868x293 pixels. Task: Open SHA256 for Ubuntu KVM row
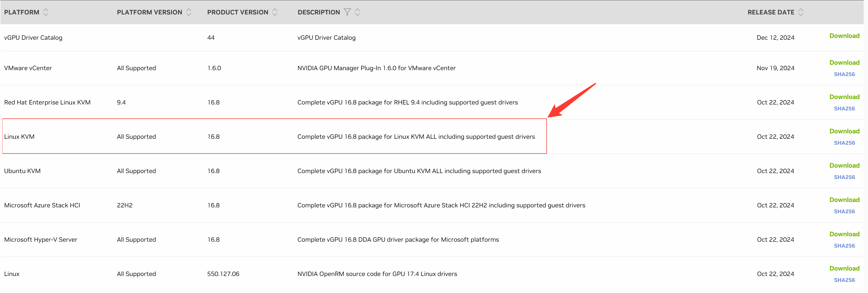[844, 177]
